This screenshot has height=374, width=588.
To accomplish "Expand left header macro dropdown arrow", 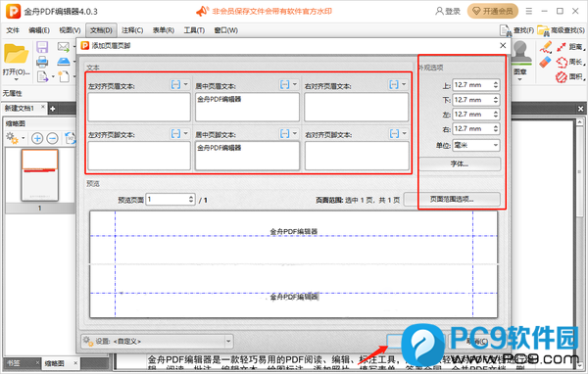I will [x=185, y=84].
